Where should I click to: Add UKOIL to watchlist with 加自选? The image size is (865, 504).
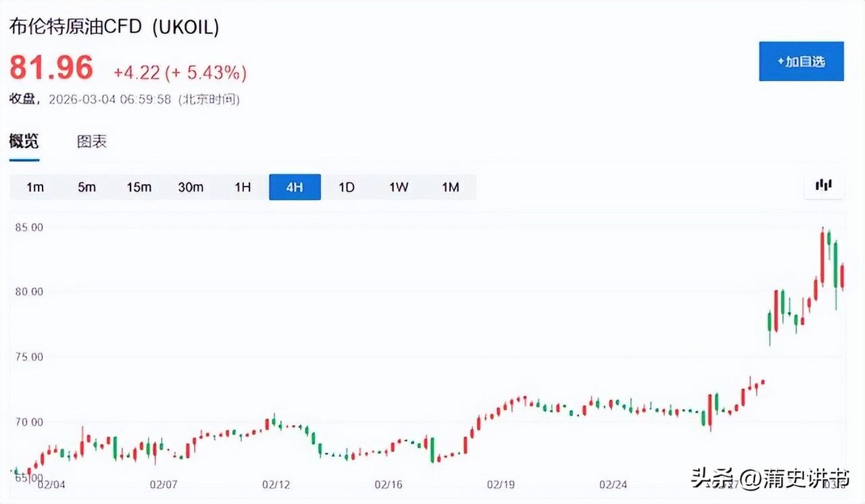pos(801,61)
